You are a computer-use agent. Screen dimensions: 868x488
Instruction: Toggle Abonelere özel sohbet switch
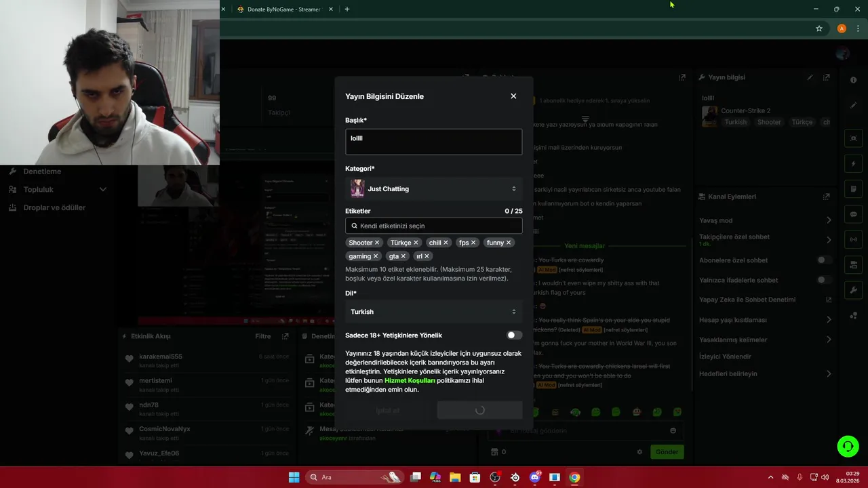click(824, 260)
